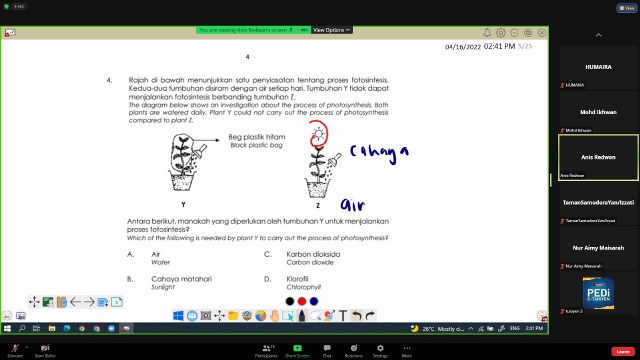
Task: Toggle Start Video in Zoom
Action: click(45, 350)
